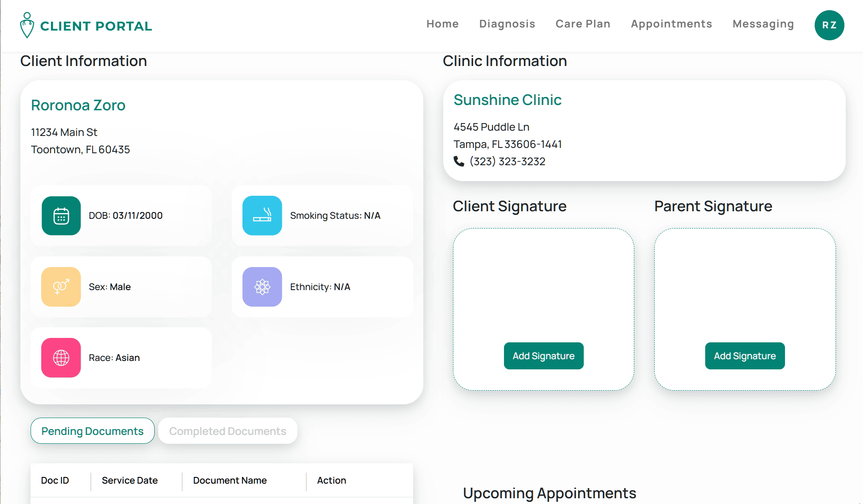Click the Roronoa Zoro client name

click(78, 105)
